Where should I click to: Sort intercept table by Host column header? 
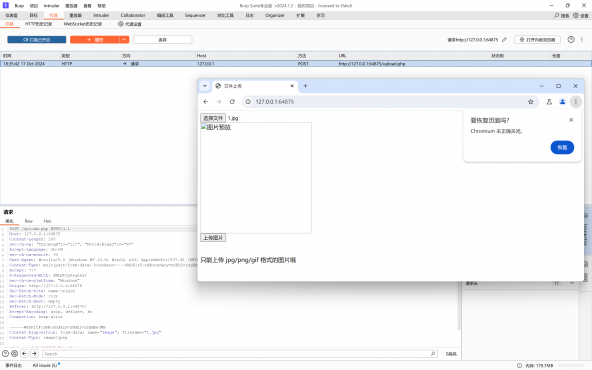coord(246,56)
